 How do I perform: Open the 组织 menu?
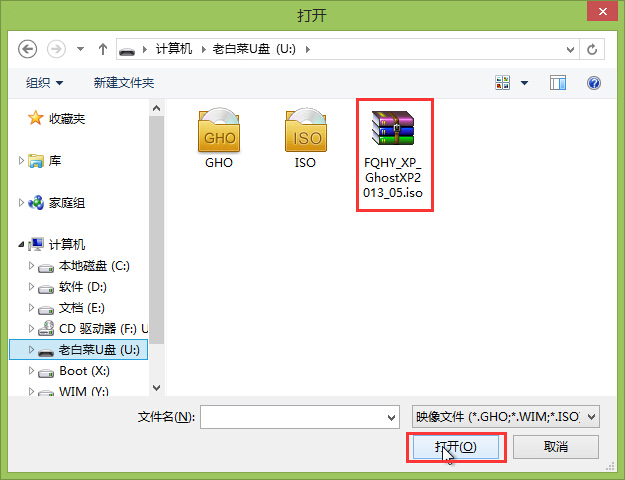click(44, 83)
